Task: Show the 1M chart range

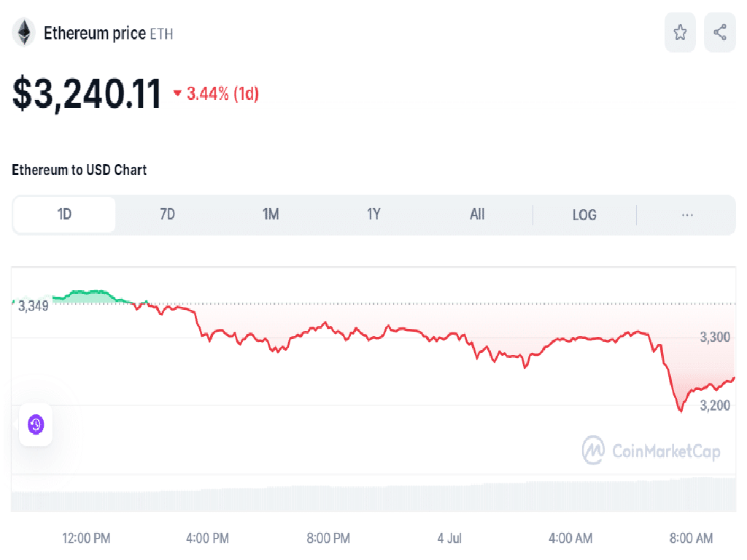Action: [271, 214]
